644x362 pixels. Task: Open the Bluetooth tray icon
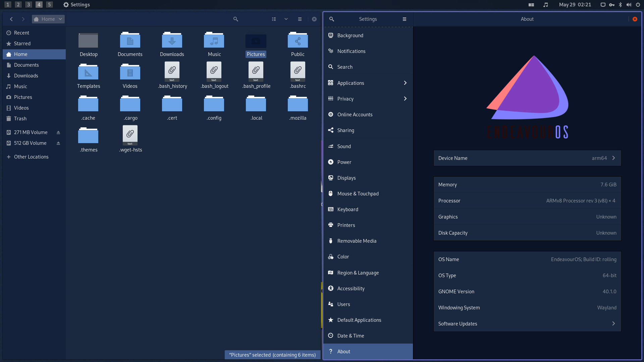click(621, 5)
